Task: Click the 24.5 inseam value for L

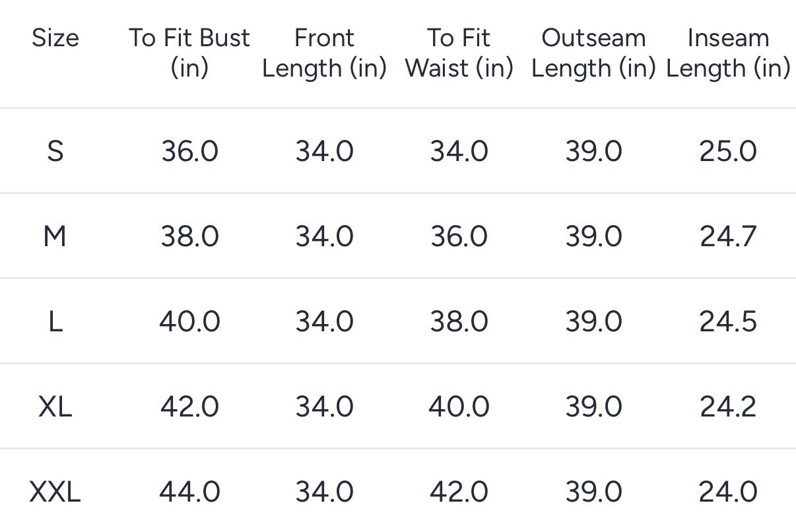Action: (x=728, y=321)
